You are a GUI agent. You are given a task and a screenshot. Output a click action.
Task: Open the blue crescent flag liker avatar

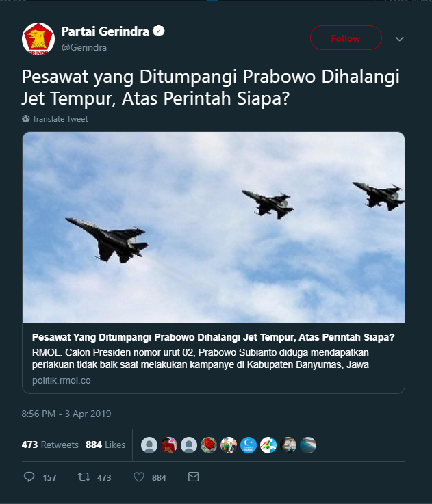click(249, 445)
